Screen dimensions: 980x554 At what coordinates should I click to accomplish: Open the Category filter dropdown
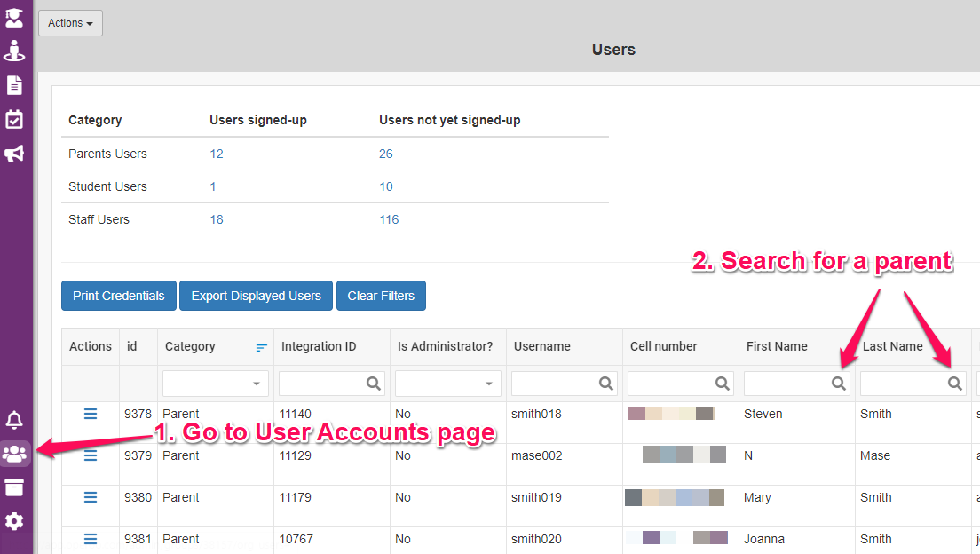point(215,384)
